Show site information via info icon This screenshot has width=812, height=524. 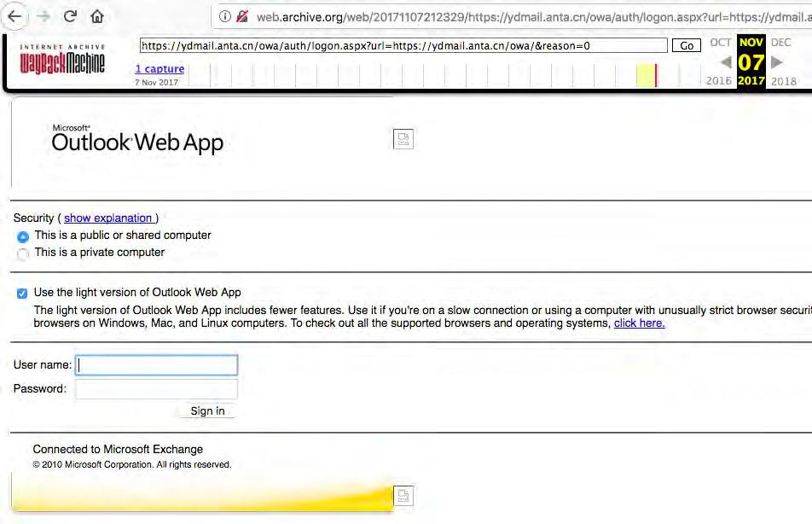[225, 16]
